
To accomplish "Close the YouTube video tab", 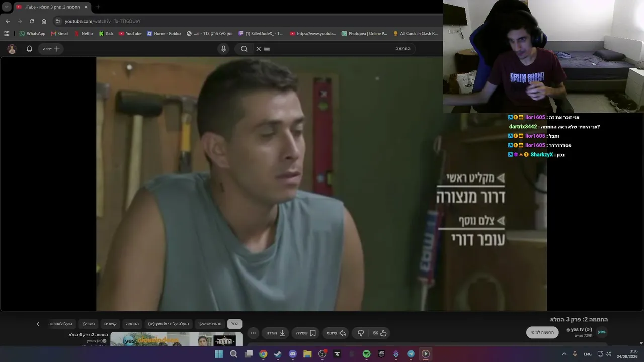I will click(86, 7).
